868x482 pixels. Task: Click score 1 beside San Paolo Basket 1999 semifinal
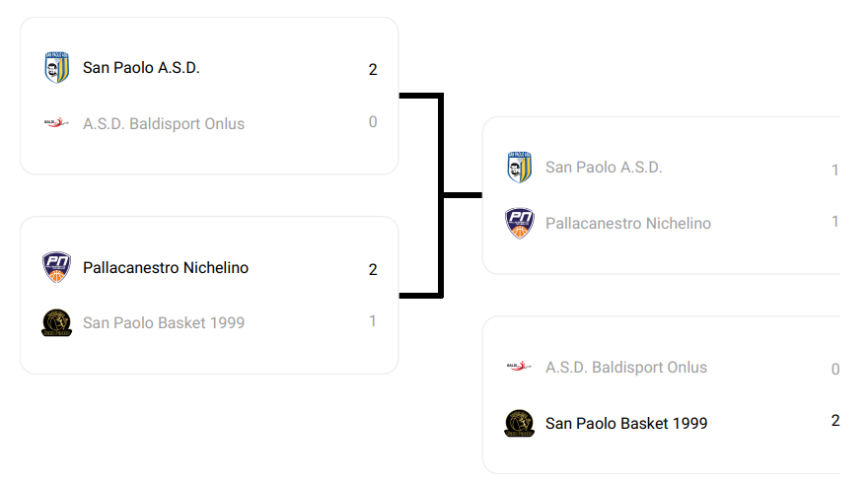(x=373, y=321)
